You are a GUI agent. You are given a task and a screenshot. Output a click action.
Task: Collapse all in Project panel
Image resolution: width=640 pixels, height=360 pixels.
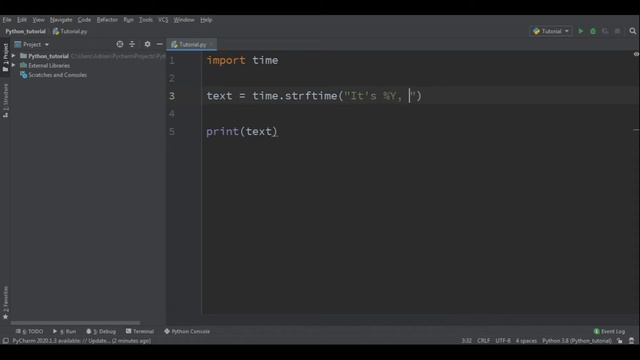click(132, 44)
